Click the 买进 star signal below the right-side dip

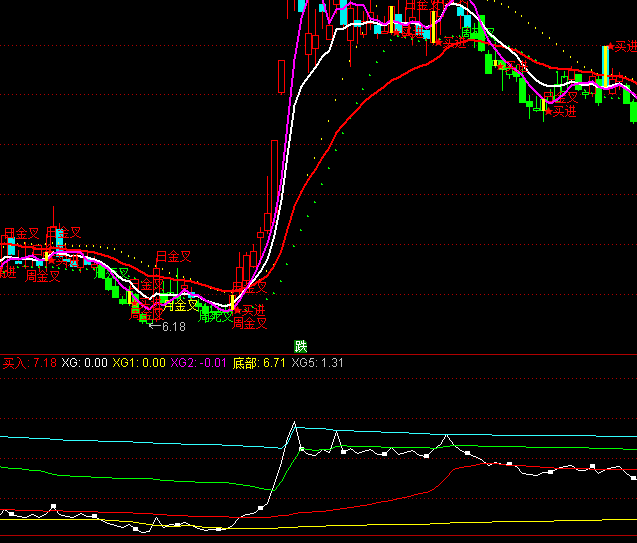[559, 112]
